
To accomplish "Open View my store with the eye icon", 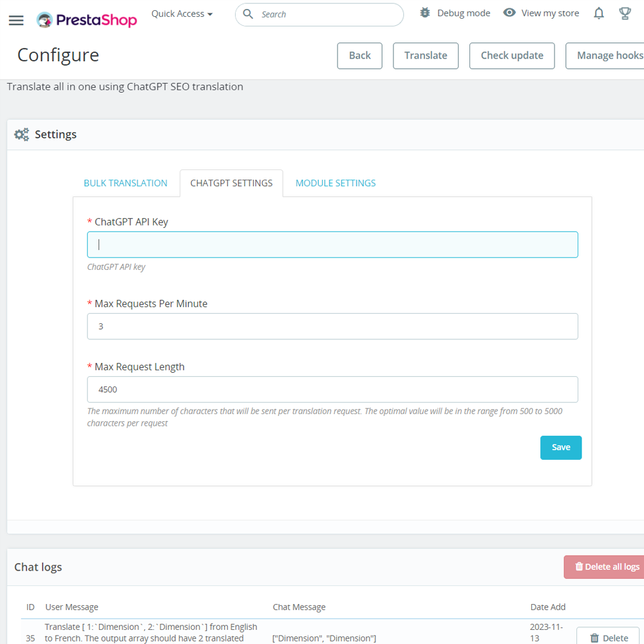I will pyautogui.click(x=509, y=13).
